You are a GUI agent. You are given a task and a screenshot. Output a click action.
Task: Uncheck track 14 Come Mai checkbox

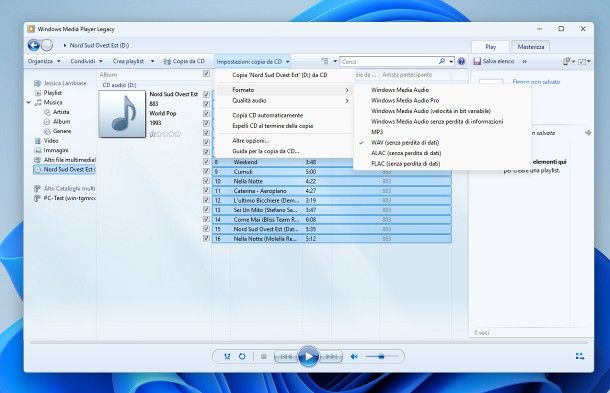coord(206,219)
